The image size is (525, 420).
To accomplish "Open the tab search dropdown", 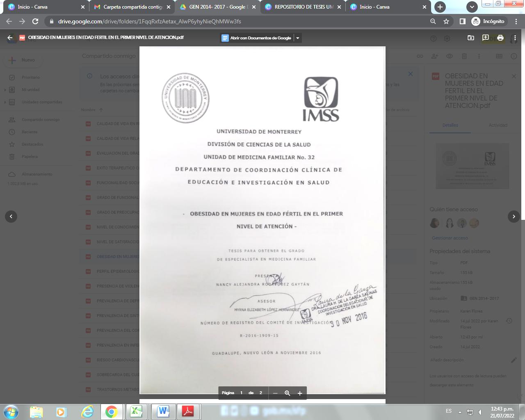I will pyautogui.click(x=472, y=7).
